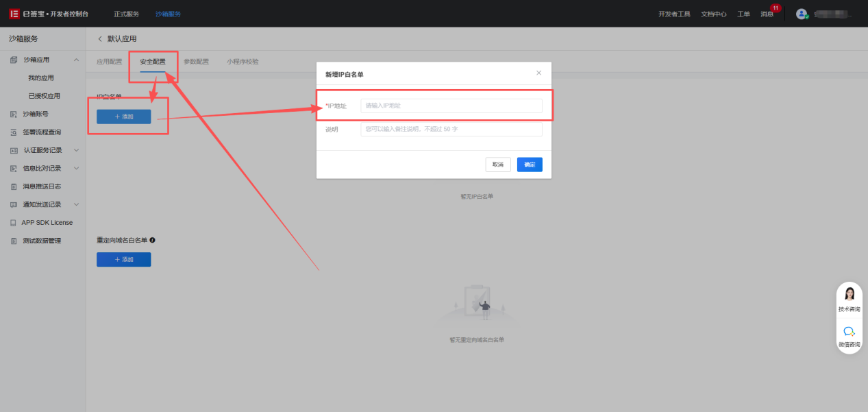
Task: Click the 说明 remark input field
Action: (451, 129)
